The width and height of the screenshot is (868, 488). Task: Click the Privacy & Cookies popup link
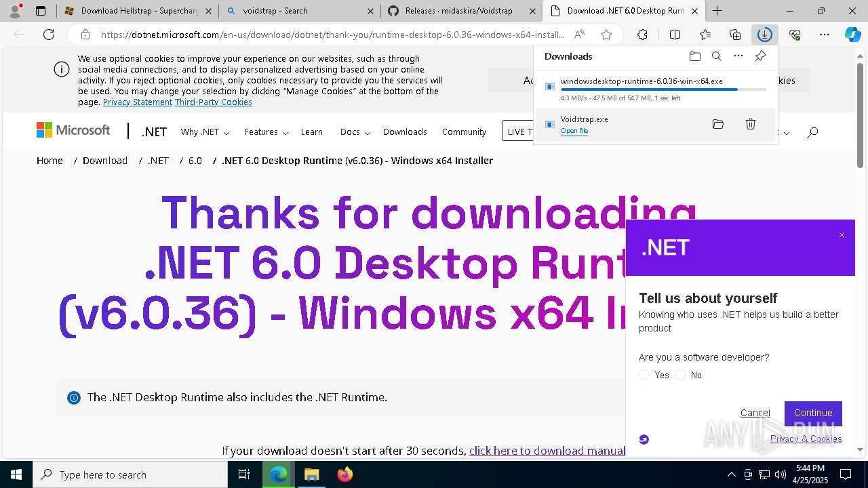[x=806, y=439]
